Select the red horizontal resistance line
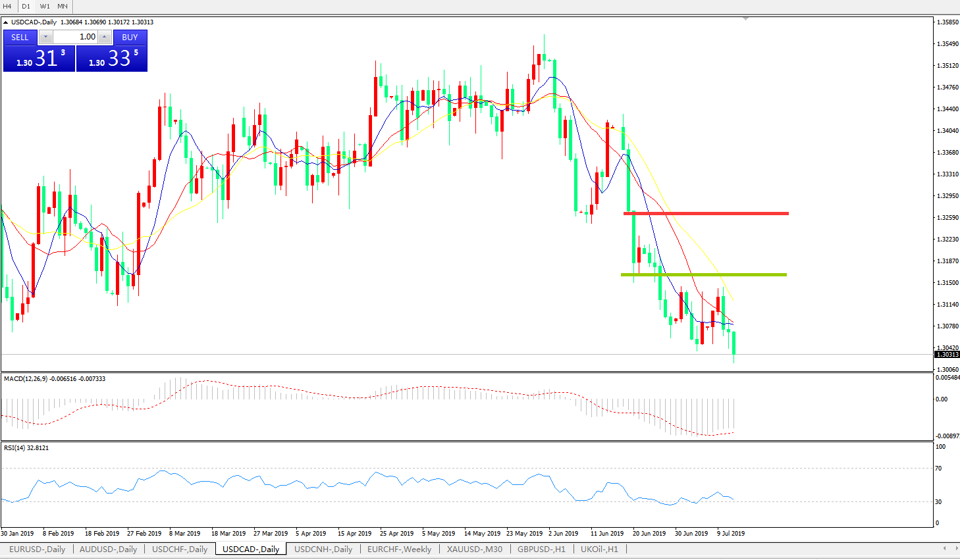This screenshot has width=960, height=560. click(x=706, y=213)
